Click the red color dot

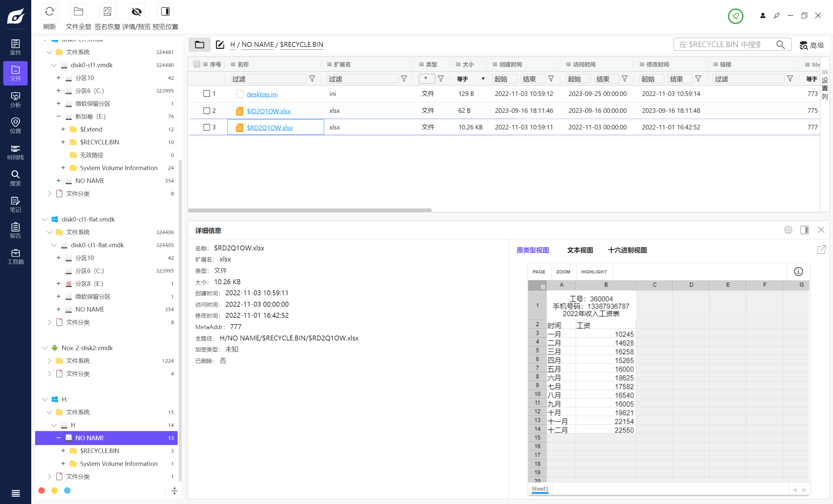pos(42,490)
